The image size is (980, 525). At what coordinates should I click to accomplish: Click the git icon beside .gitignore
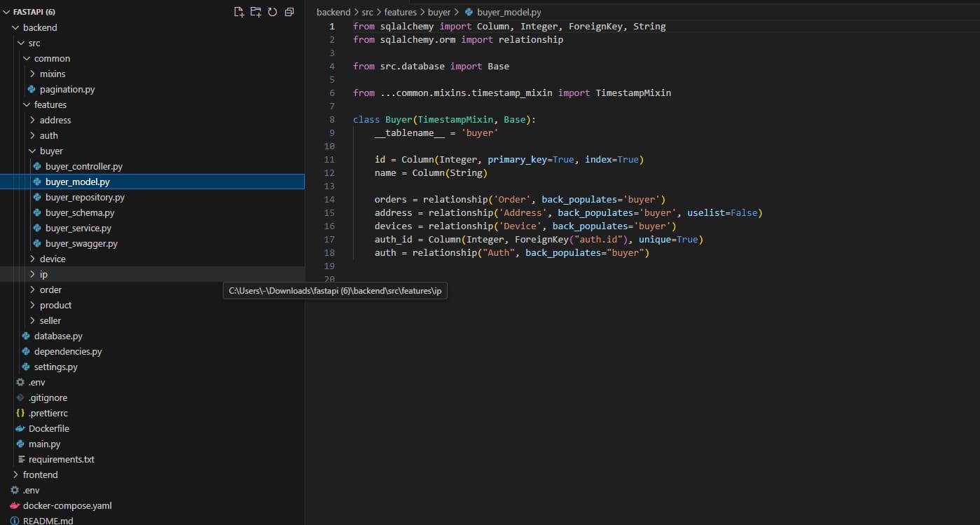[x=20, y=397]
